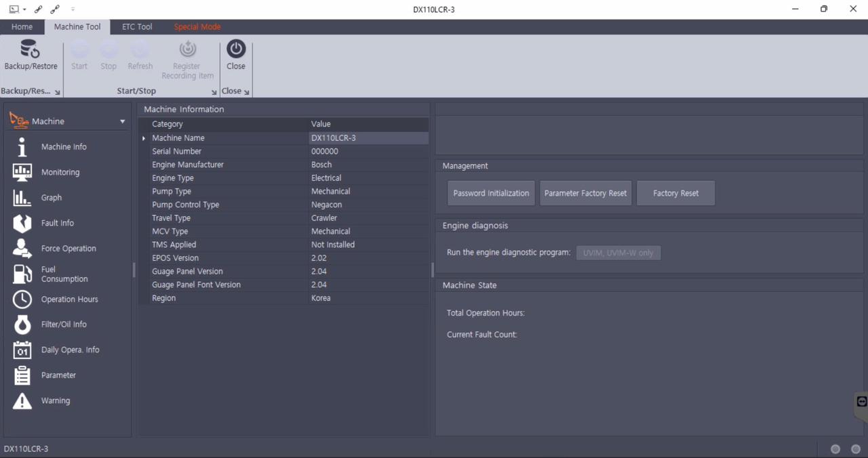Expand the Start/Stop group launcher arrow
868x458 pixels.
[214, 92]
